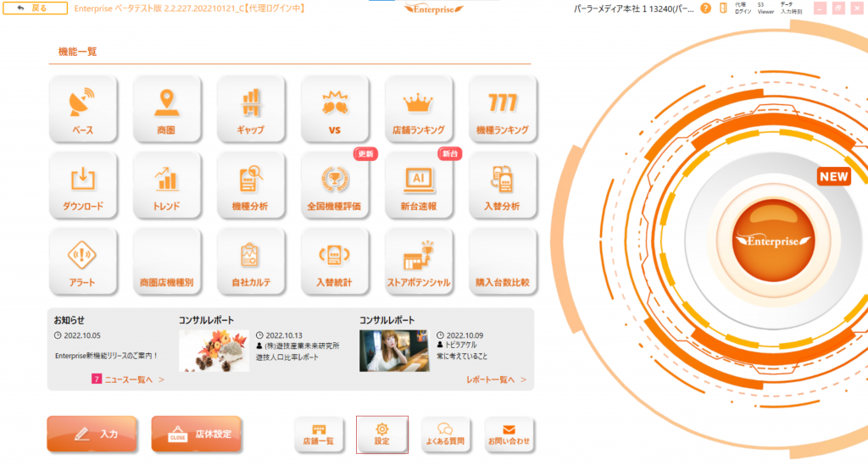Open 店舗ランキング crown tile
The width and height of the screenshot is (868, 465).
pos(419,109)
